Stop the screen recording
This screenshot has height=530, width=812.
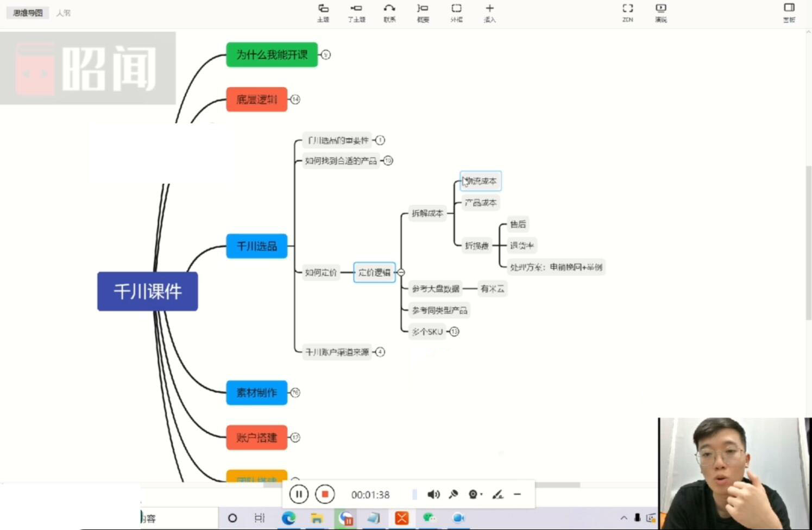pyautogui.click(x=325, y=494)
